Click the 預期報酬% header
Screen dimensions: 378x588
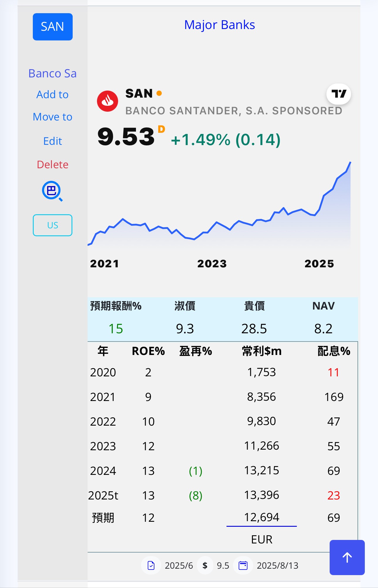point(116,306)
